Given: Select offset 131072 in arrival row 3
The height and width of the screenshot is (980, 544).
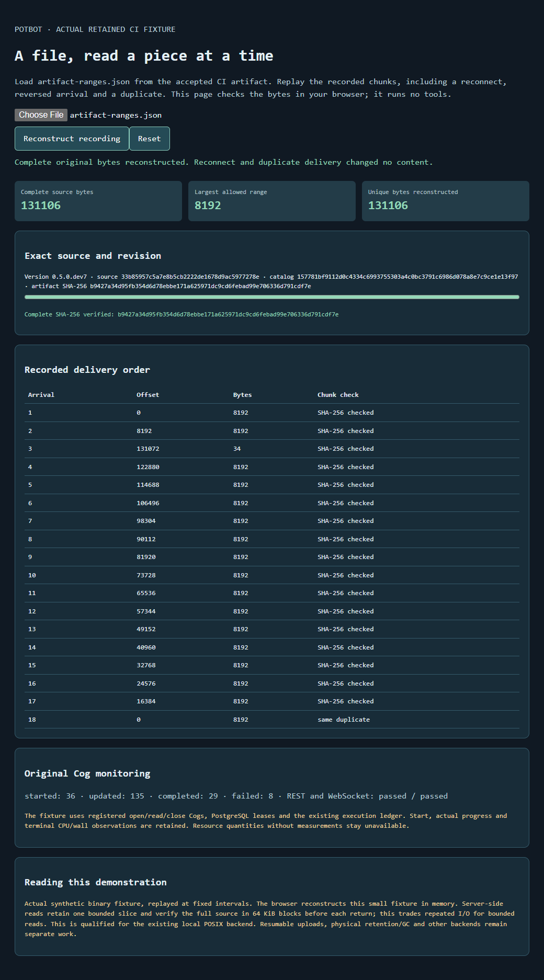Looking at the screenshot, I should pos(148,449).
